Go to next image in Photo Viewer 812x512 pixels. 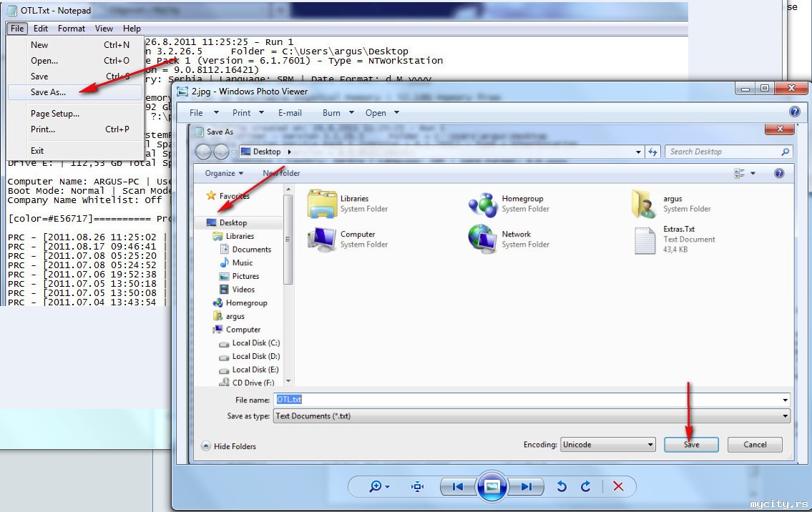[x=526, y=487]
